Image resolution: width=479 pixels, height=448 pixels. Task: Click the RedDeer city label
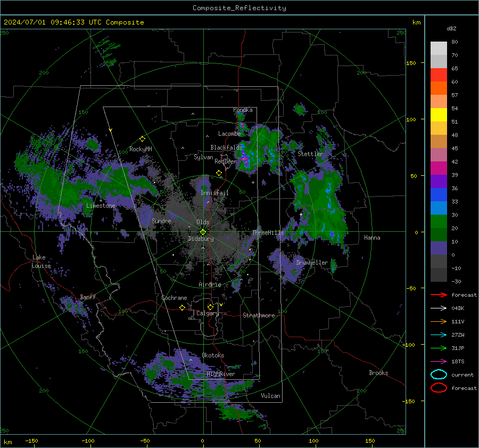226,161
